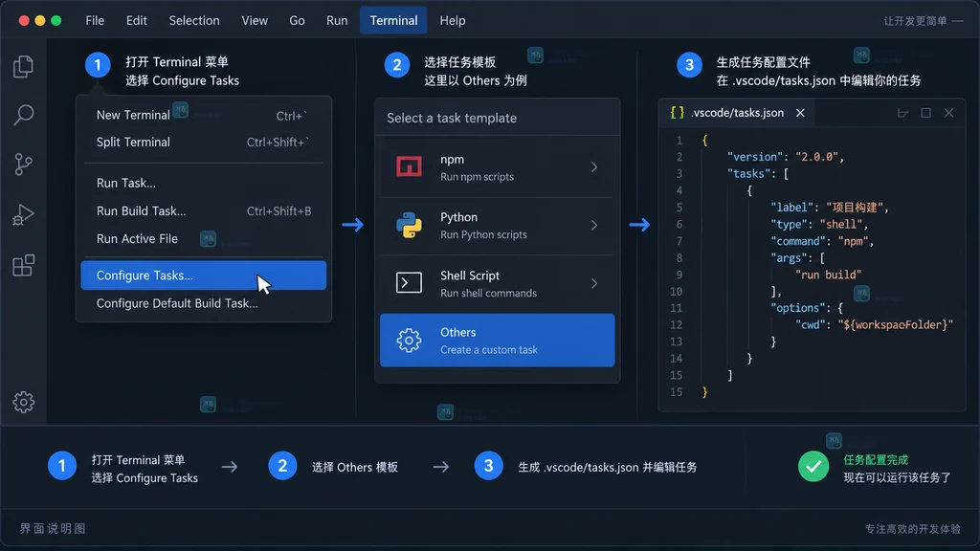Expand the npm template chevron
Viewport: 980px width, 551px height.
click(593, 166)
